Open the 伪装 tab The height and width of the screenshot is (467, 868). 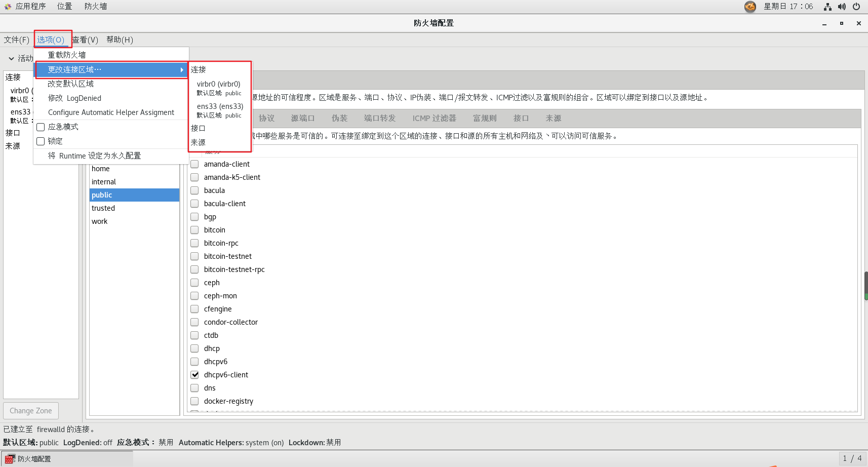pos(340,118)
